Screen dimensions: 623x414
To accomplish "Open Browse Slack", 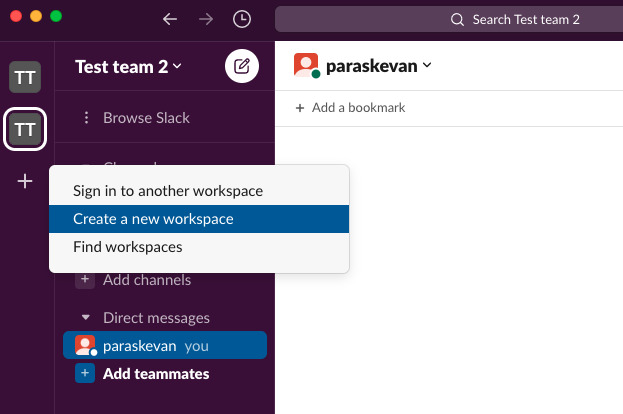I will (x=146, y=118).
